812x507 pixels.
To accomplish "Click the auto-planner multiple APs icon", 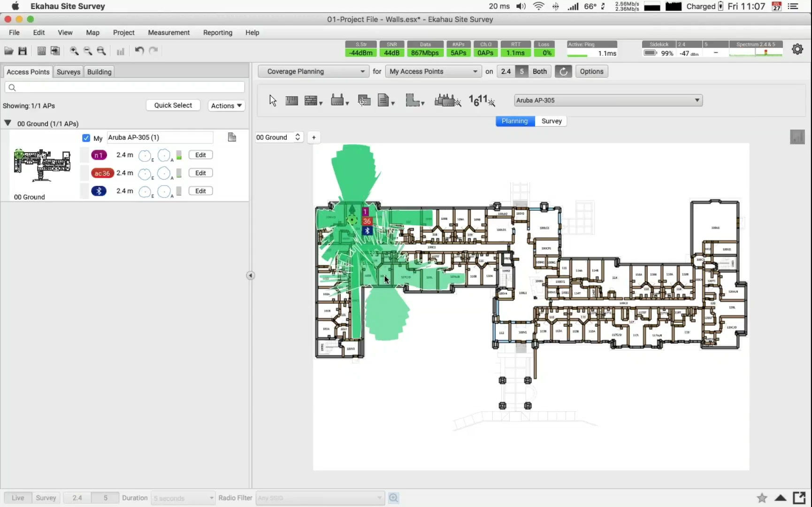I will tap(448, 100).
